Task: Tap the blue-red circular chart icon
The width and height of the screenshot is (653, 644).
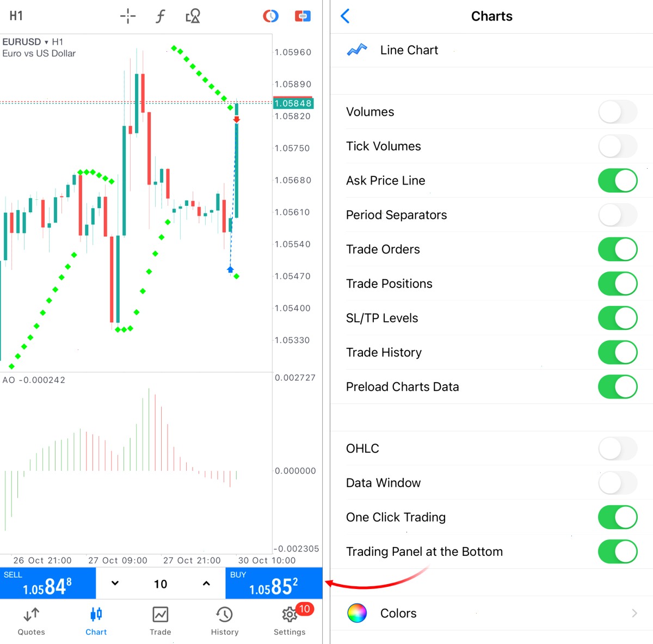Action: (x=270, y=16)
